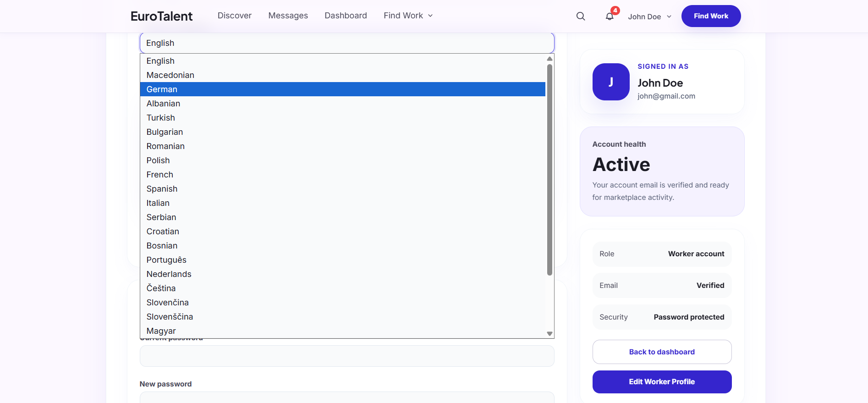This screenshot has width=868, height=403.
Task: Select Magyar language option
Action: coord(343,331)
